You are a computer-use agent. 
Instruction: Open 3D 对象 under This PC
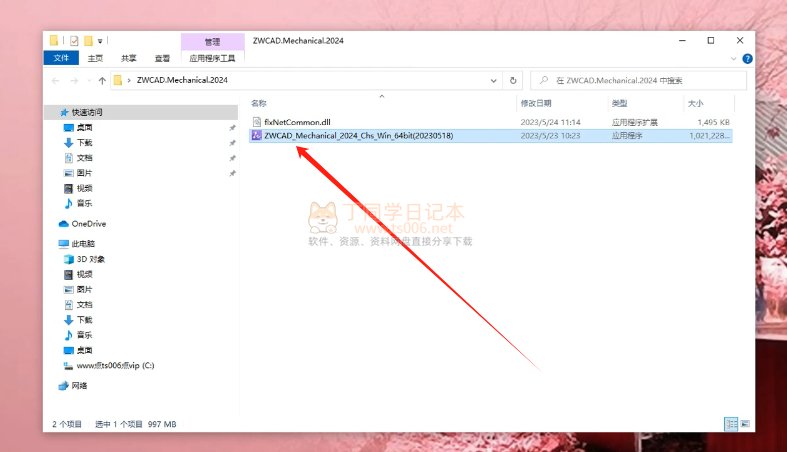click(91, 259)
